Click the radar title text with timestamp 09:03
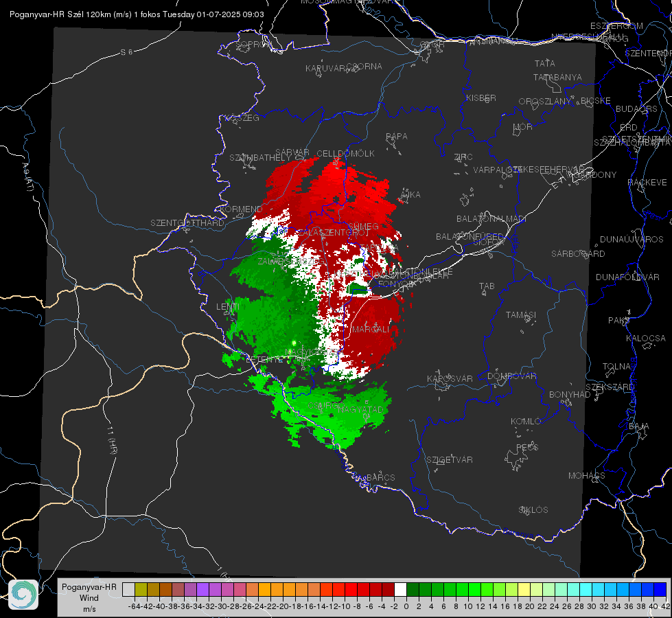 pos(137,14)
